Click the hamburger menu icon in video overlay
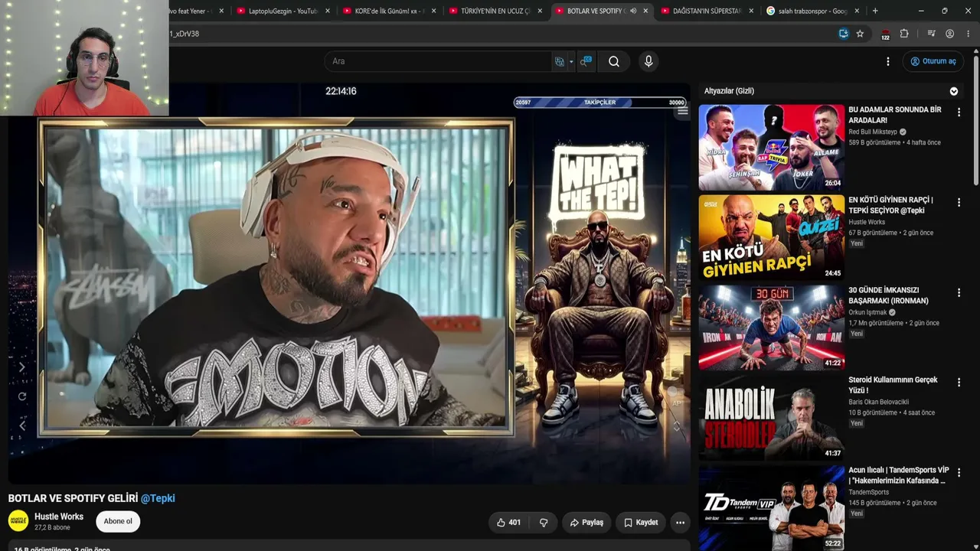 [682, 111]
